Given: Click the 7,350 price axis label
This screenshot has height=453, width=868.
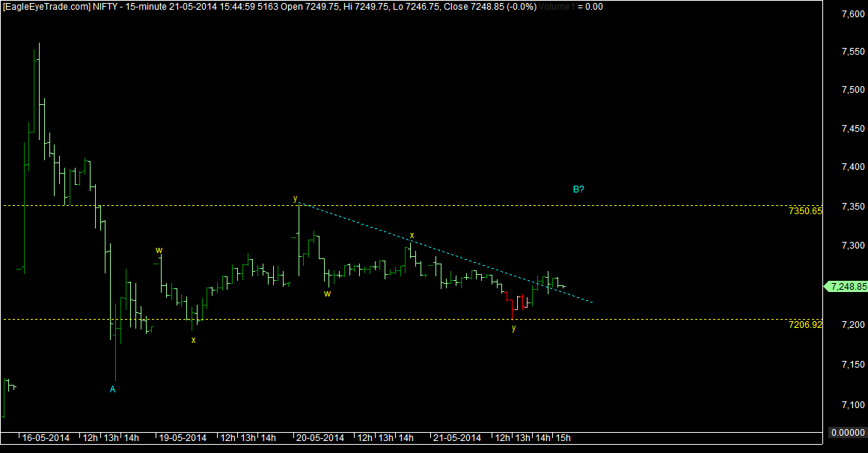Looking at the screenshot, I should point(853,207).
